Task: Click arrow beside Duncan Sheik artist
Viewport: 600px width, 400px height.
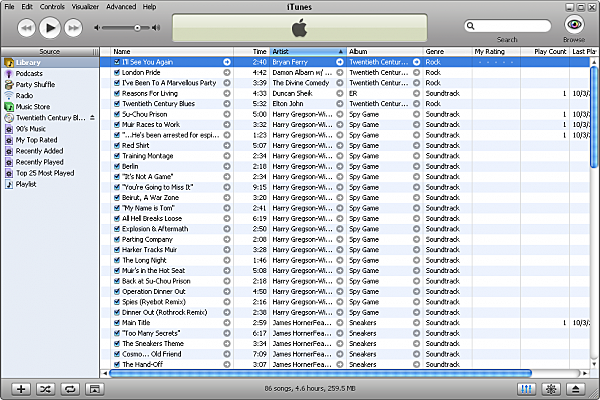Action: 339,93
